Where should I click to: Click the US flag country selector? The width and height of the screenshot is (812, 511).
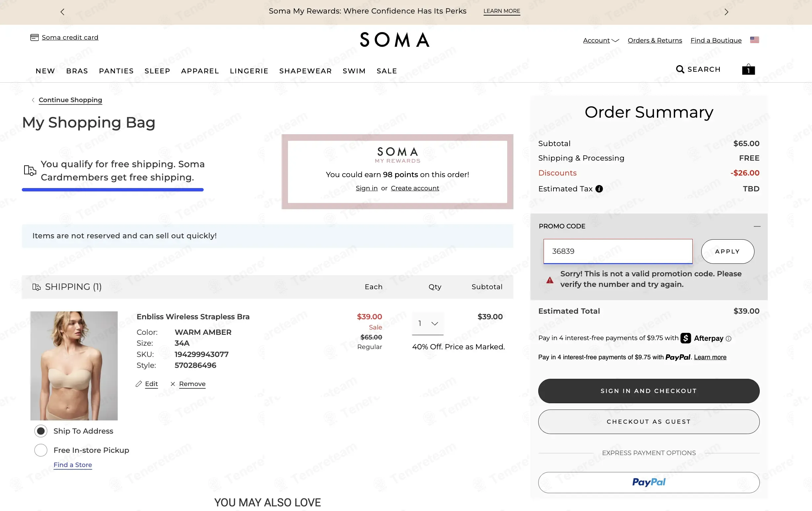754,40
